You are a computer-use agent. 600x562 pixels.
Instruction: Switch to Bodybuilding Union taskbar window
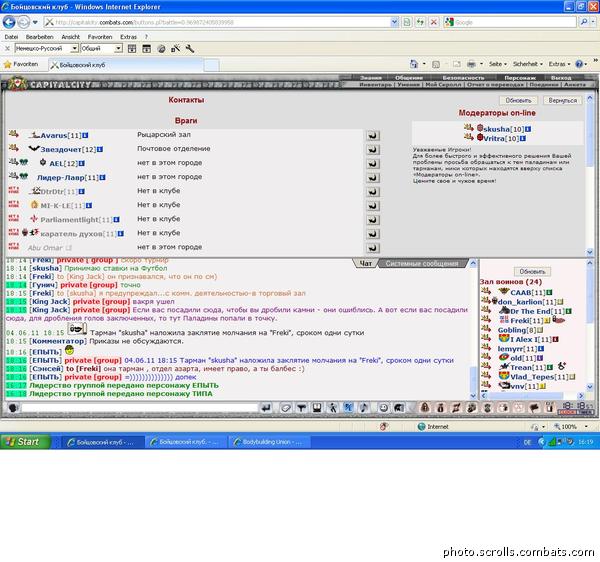[x=269, y=442]
